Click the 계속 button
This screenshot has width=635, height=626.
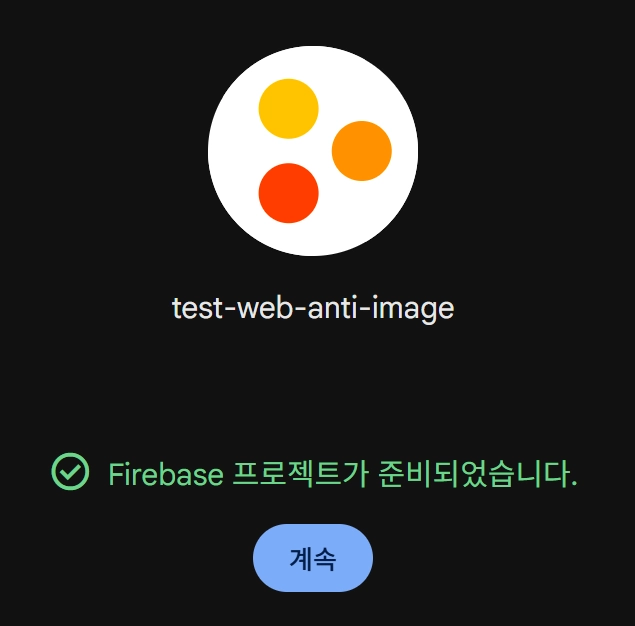pyautogui.click(x=313, y=558)
